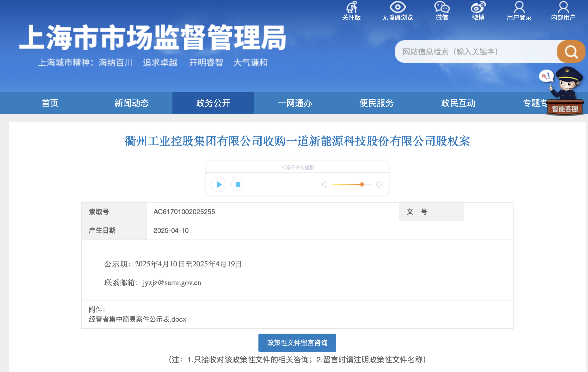The image size is (588, 372).
Task: Switch to the 政务公开 tab
Action: point(213,103)
